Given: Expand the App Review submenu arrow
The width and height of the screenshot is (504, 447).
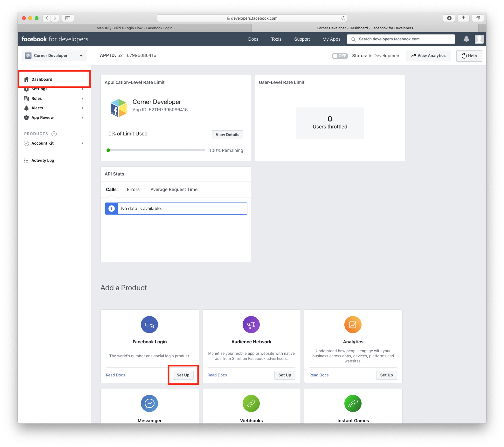Looking at the screenshot, I should tap(82, 118).
